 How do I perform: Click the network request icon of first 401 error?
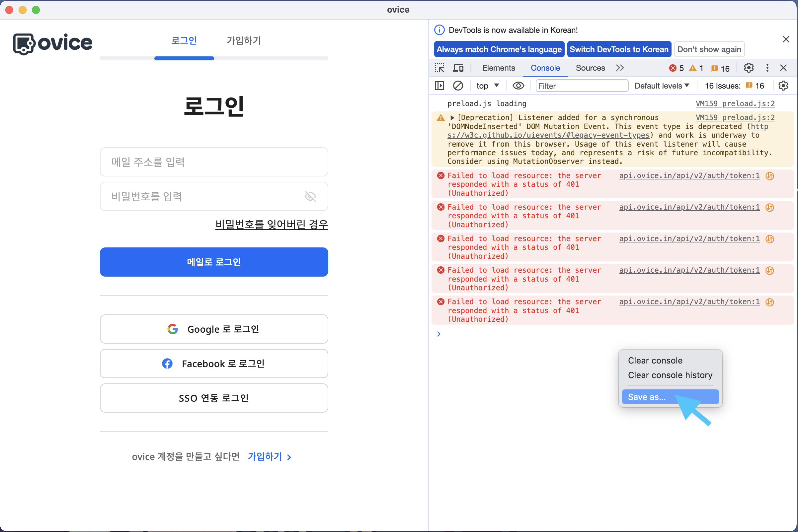coord(770,176)
